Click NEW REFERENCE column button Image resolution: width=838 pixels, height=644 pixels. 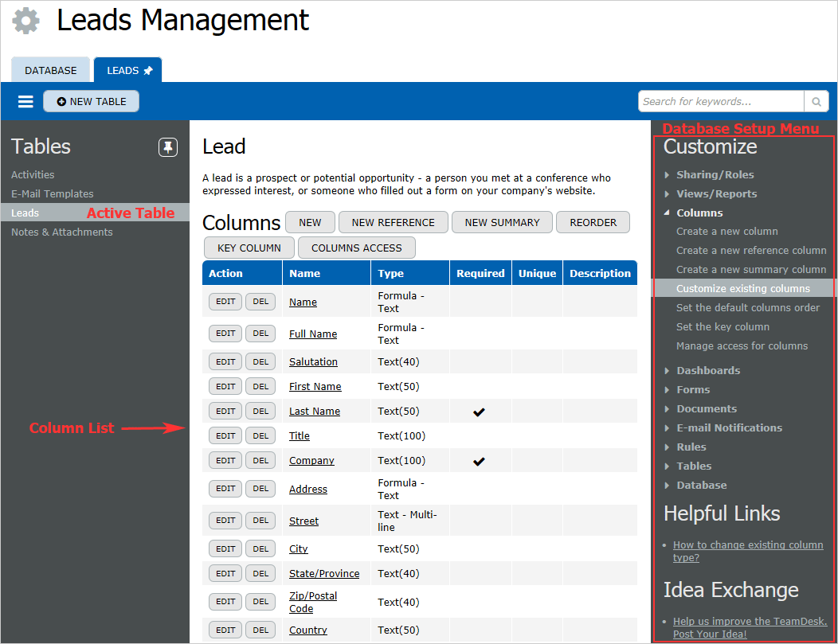[394, 223]
